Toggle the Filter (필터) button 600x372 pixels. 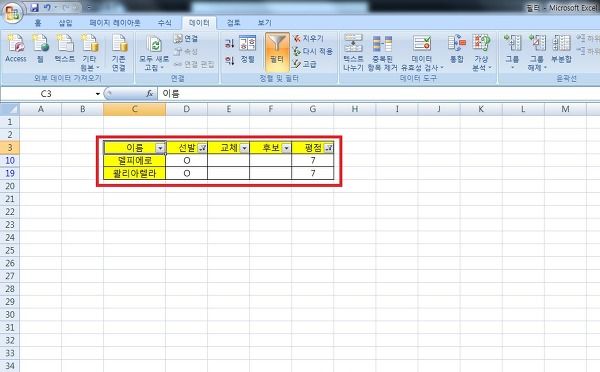(277, 52)
